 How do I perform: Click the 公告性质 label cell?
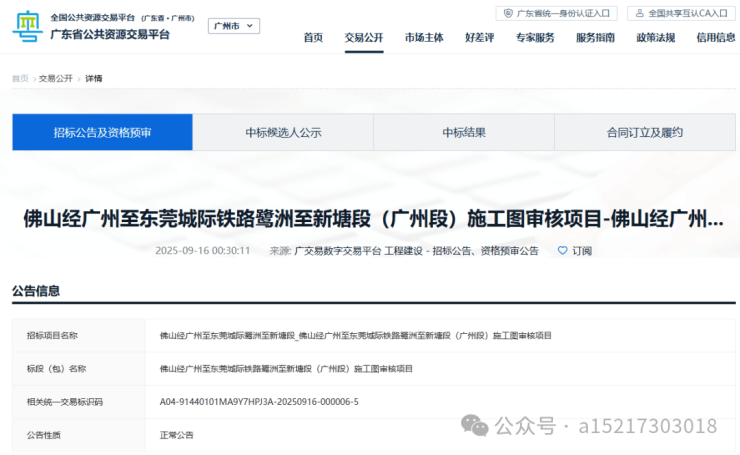click(x=79, y=435)
